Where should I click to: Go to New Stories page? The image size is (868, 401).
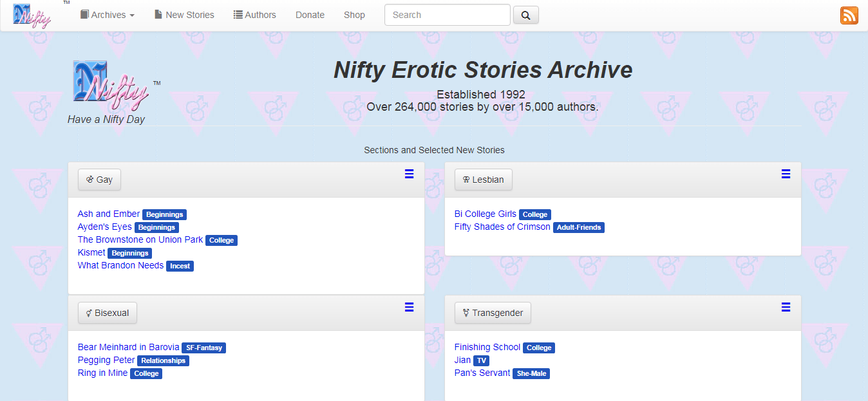click(184, 15)
